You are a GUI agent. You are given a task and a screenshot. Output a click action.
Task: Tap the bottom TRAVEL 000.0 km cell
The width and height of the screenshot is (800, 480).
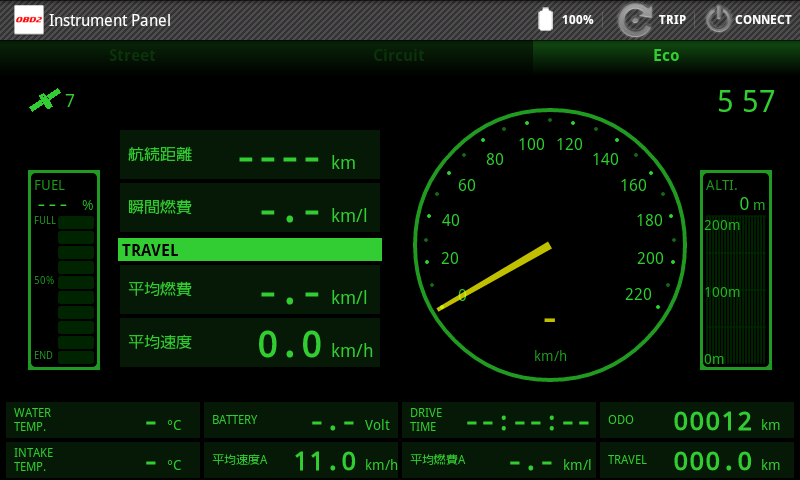(697, 460)
